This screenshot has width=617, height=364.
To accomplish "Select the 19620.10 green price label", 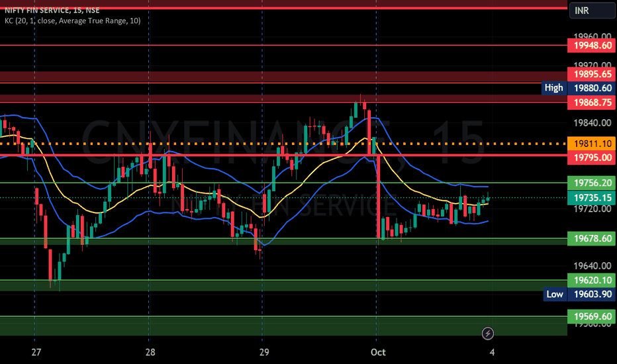I will [x=591, y=280].
